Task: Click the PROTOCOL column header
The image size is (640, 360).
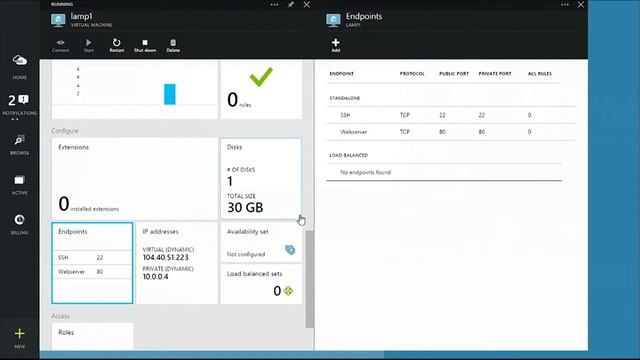Action: [x=412, y=74]
